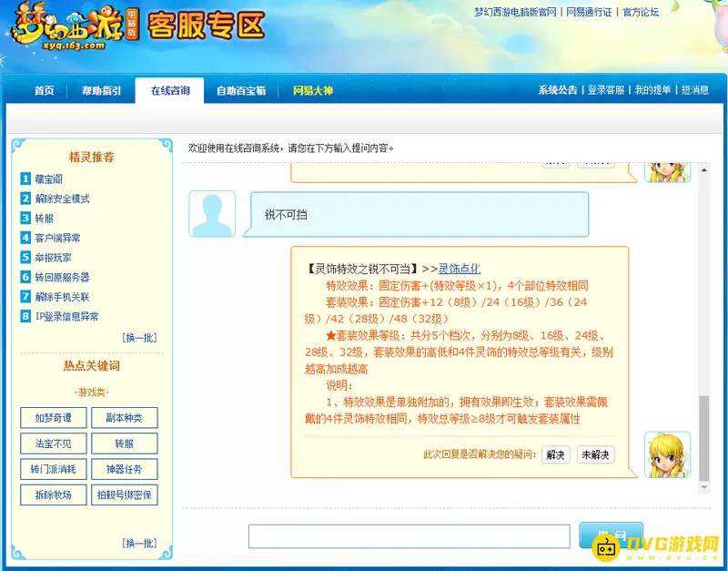Open the 网易大神 tab
The width and height of the screenshot is (728, 571).
tap(312, 90)
